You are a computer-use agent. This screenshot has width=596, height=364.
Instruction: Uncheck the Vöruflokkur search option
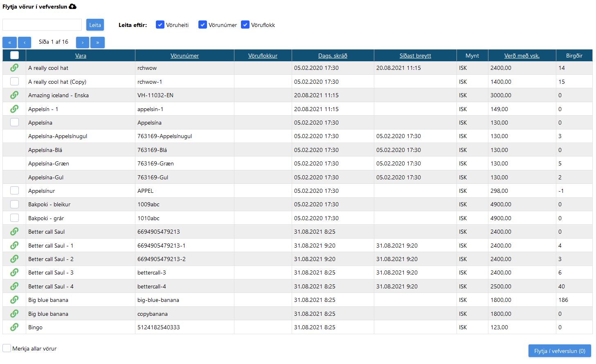click(245, 25)
